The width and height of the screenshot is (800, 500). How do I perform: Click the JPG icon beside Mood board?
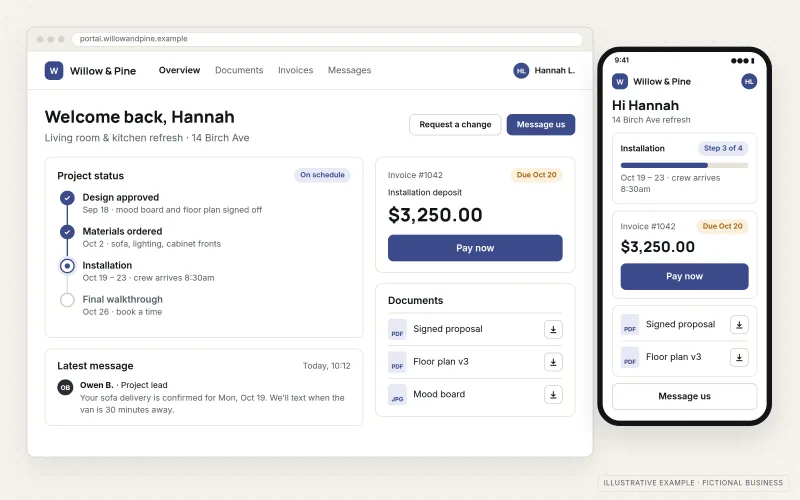tap(397, 395)
